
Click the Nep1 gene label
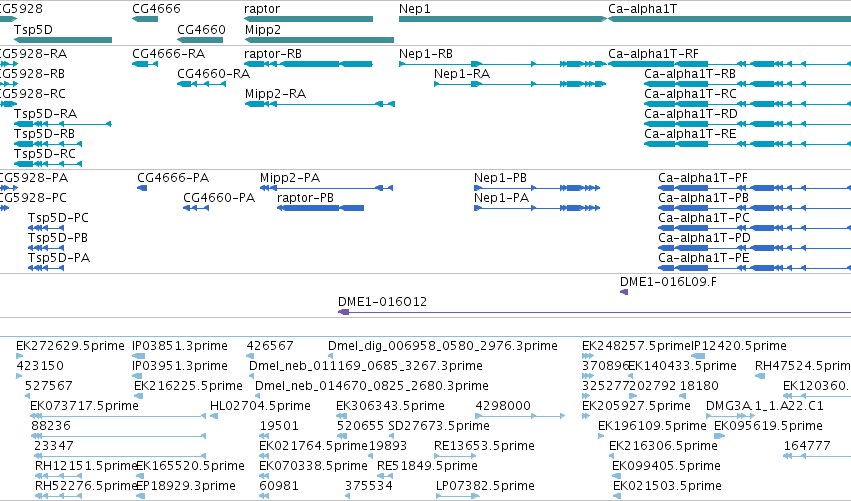(x=415, y=9)
